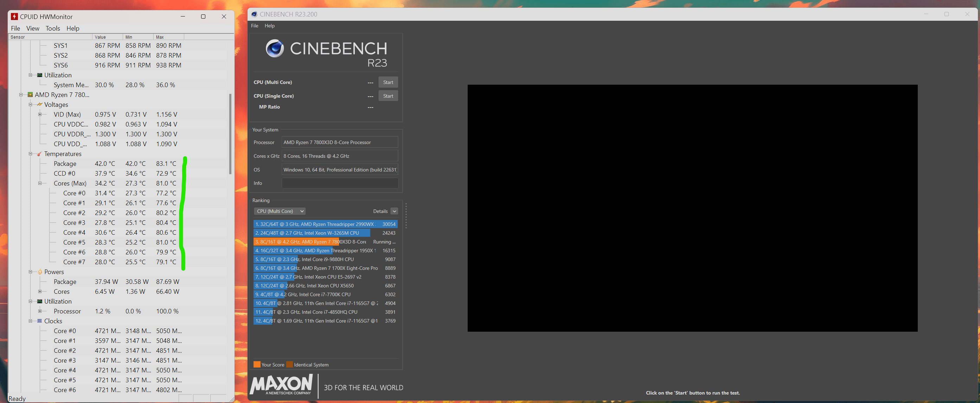Viewport: 980px width, 403px height.
Task: Open Cinebench Help menu
Action: (x=269, y=25)
